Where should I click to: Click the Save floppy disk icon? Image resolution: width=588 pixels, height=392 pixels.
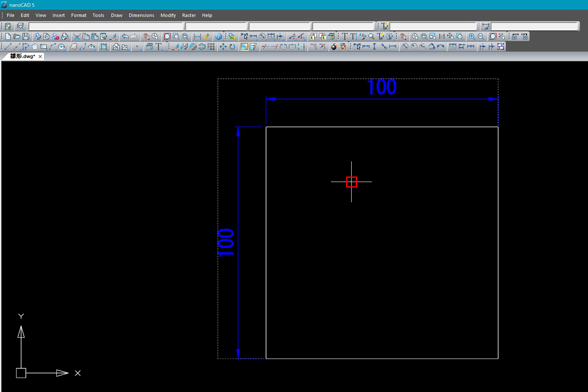(26, 36)
